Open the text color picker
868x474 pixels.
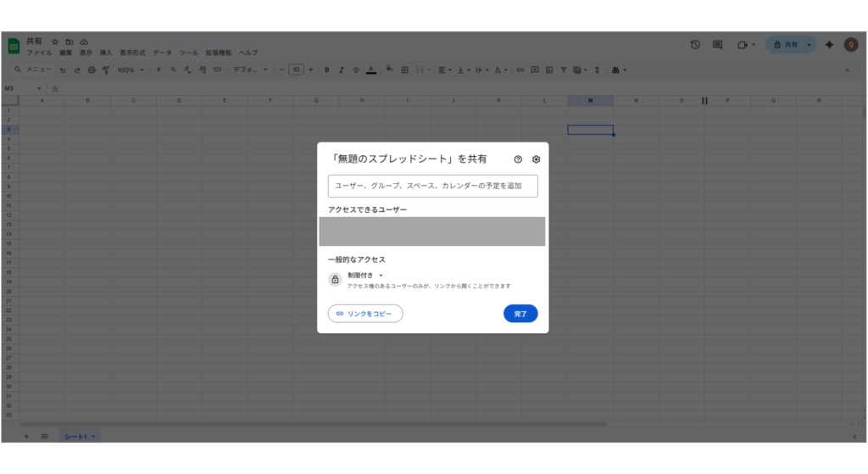(371, 70)
